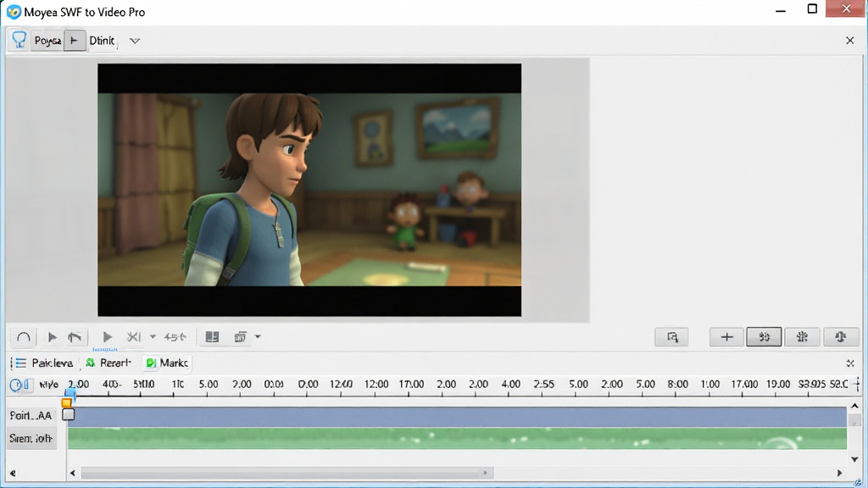Screen dimensions: 868x488
Task: Click the timeline vertical scroll down arrow
Action: tap(854, 459)
